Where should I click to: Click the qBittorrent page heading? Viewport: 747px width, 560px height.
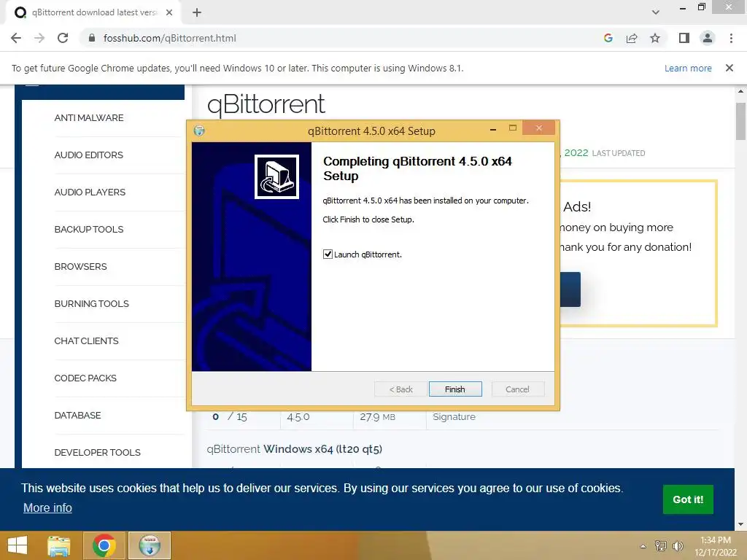click(266, 105)
